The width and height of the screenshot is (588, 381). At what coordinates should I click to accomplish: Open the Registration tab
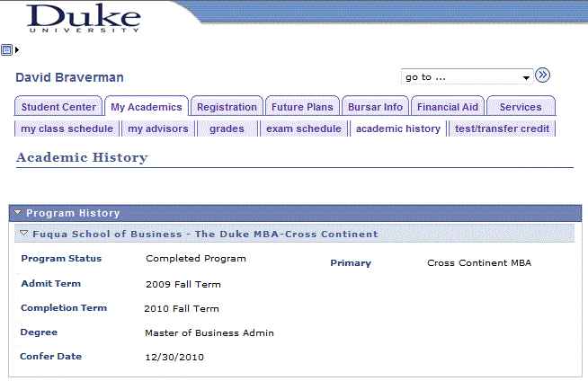tap(227, 107)
